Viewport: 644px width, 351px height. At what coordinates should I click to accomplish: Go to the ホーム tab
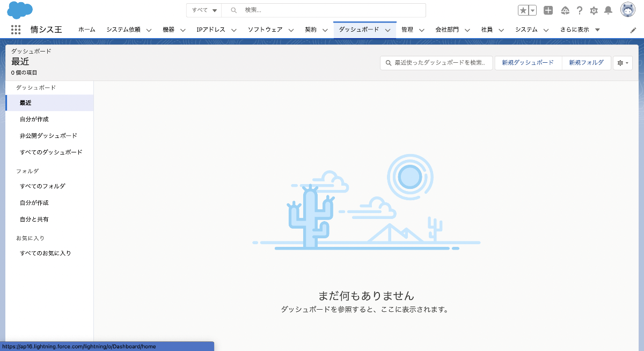pyautogui.click(x=87, y=30)
